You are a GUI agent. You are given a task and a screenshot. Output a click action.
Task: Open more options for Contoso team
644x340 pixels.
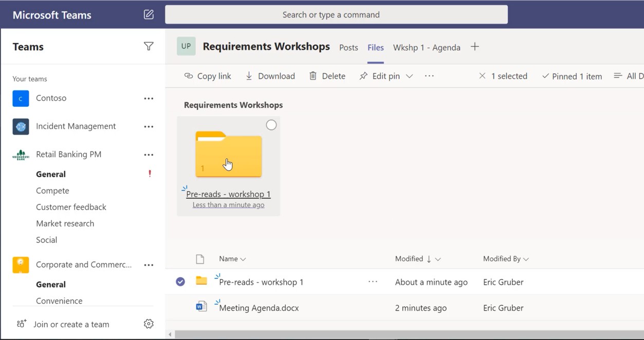click(149, 98)
